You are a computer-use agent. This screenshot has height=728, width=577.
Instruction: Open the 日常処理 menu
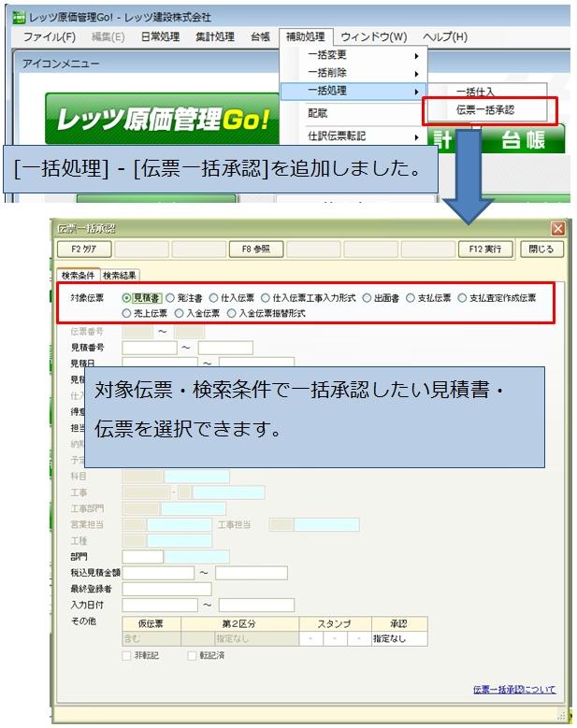click(x=160, y=36)
